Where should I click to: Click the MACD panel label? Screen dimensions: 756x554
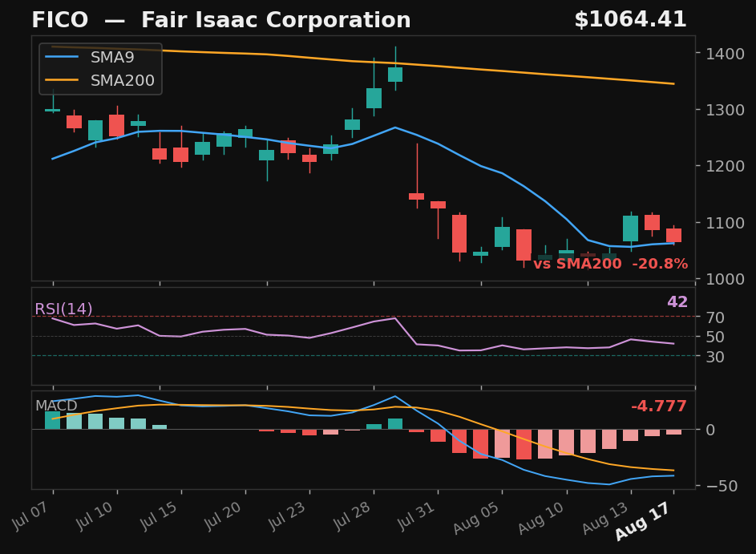(56, 406)
